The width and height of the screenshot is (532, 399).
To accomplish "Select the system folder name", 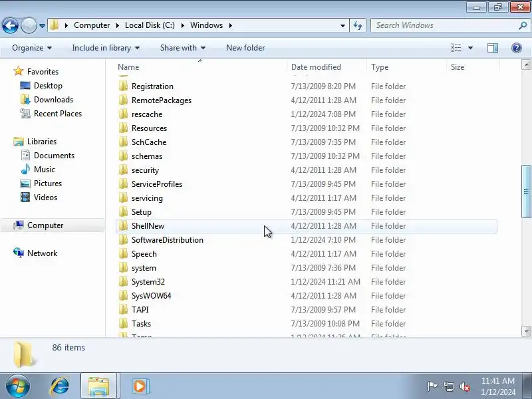I will (x=144, y=268).
